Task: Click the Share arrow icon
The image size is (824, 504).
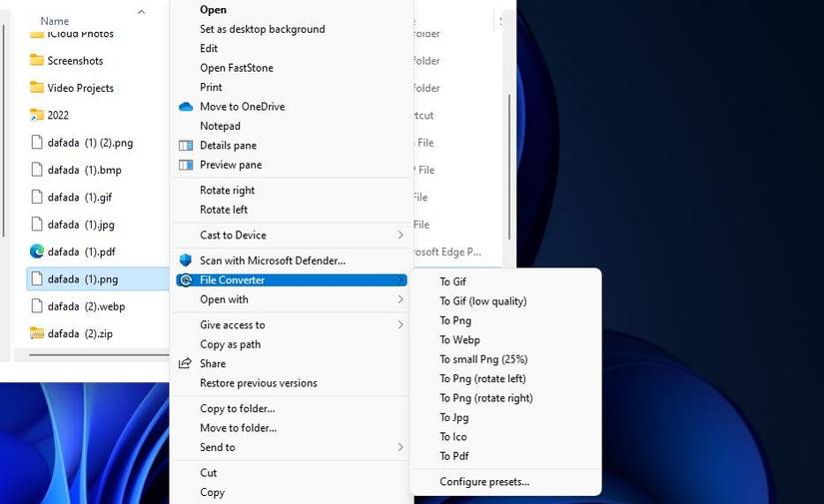Action: tap(185, 363)
